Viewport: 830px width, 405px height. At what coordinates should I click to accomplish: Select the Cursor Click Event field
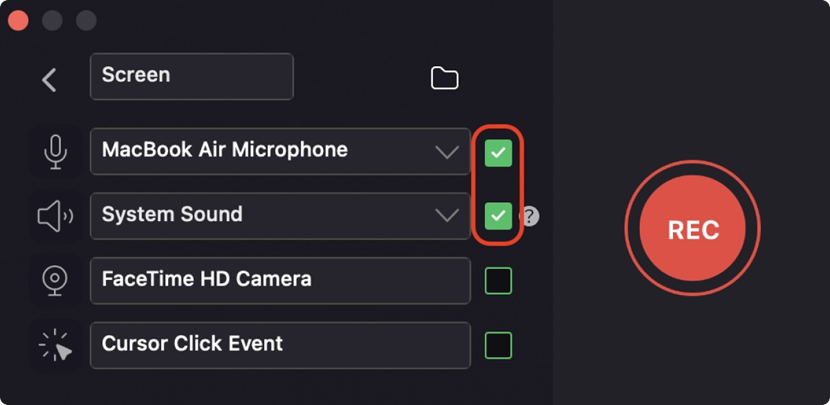(279, 345)
